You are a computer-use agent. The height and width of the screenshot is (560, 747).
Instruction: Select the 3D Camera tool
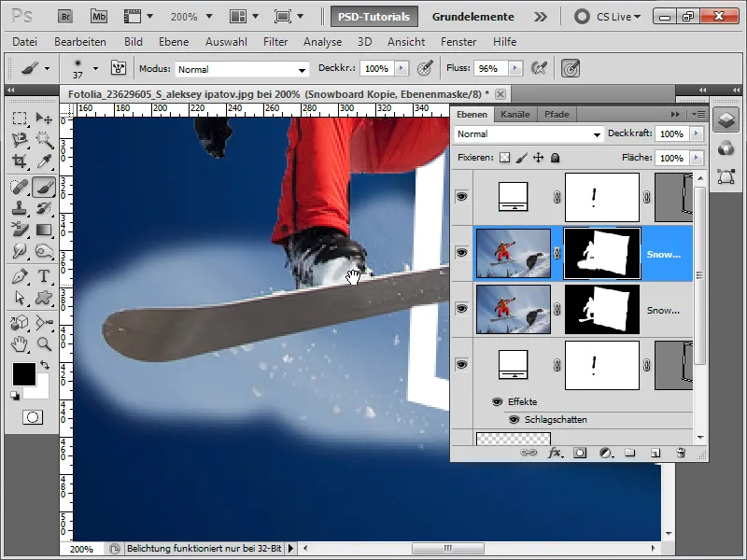click(x=44, y=323)
